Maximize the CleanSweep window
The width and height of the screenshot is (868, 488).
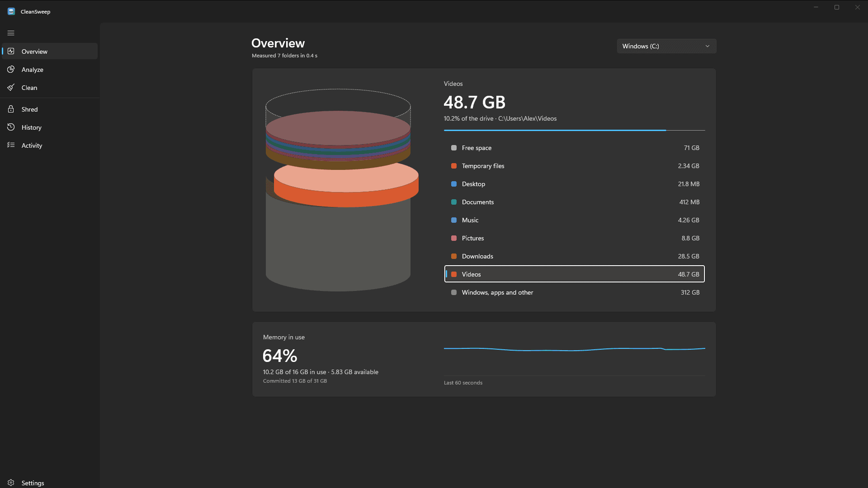[837, 7]
